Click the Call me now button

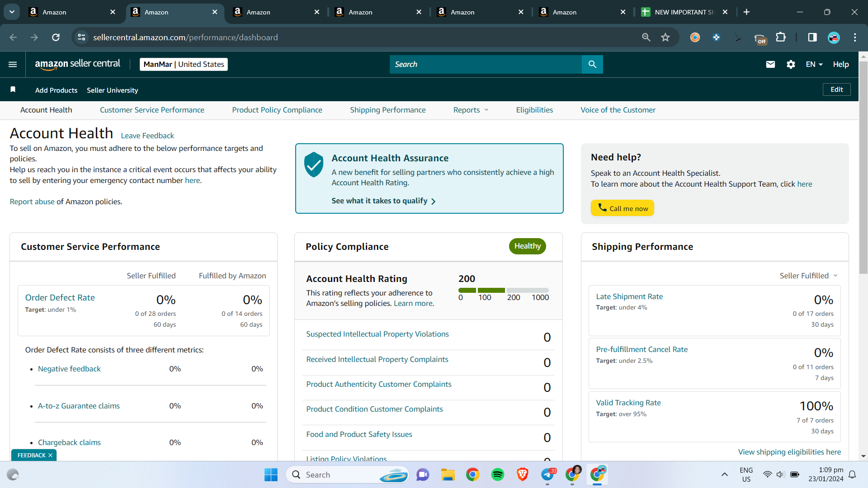point(623,208)
